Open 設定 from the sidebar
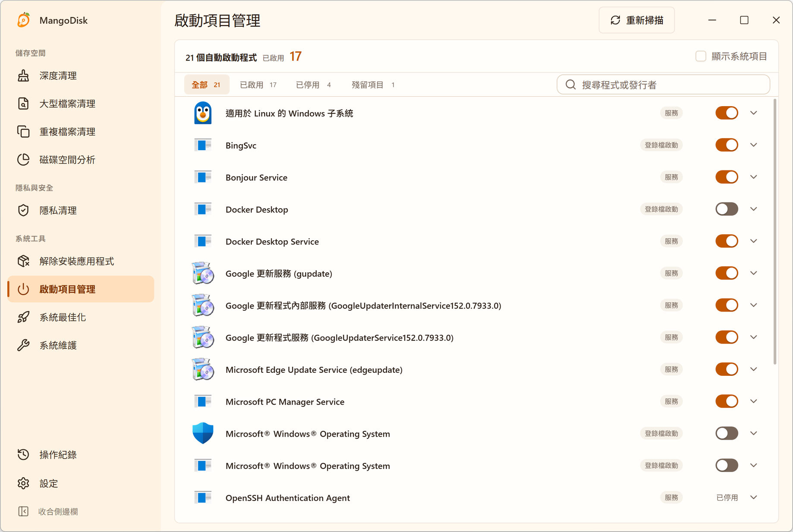This screenshot has width=793, height=532. click(81, 483)
